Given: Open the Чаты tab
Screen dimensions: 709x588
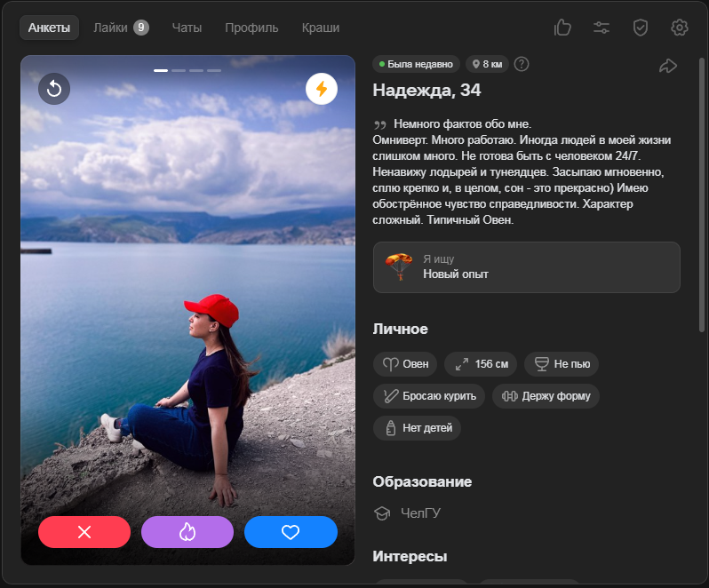Looking at the screenshot, I should coord(187,28).
